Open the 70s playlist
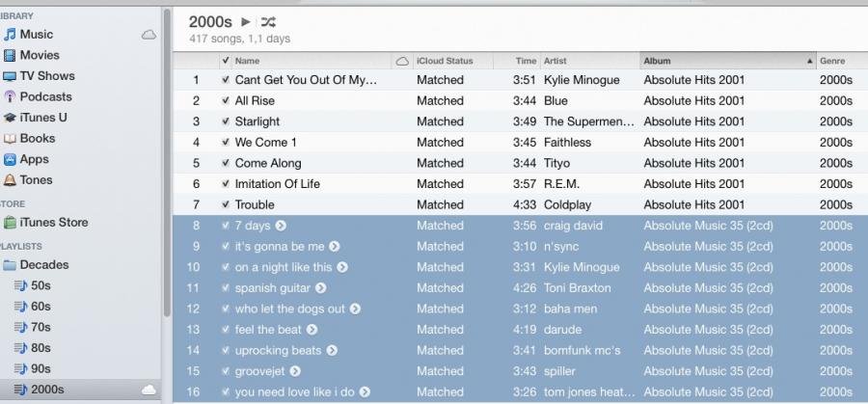The width and height of the screenshot is (868, 404). [x=41, y=327]
